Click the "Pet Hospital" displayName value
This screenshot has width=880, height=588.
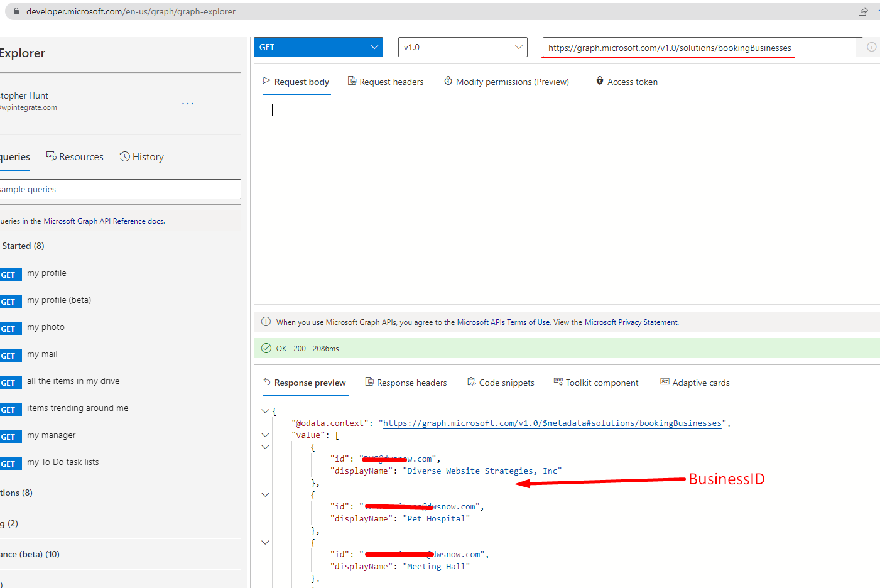click(x=436, y=519)
